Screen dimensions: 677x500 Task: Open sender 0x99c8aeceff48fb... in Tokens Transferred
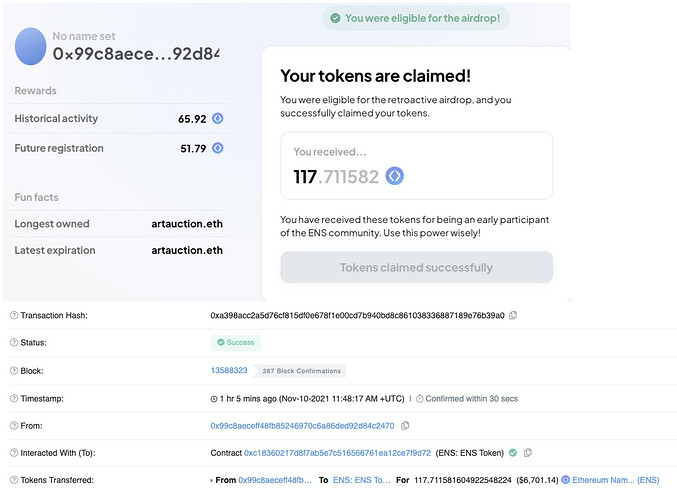275,480
